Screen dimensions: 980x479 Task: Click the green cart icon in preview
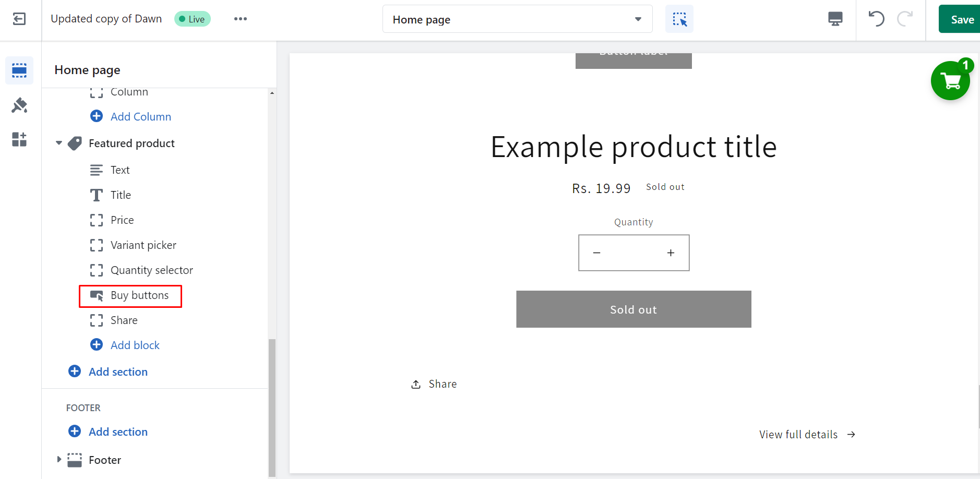click(x=950, y=80)
